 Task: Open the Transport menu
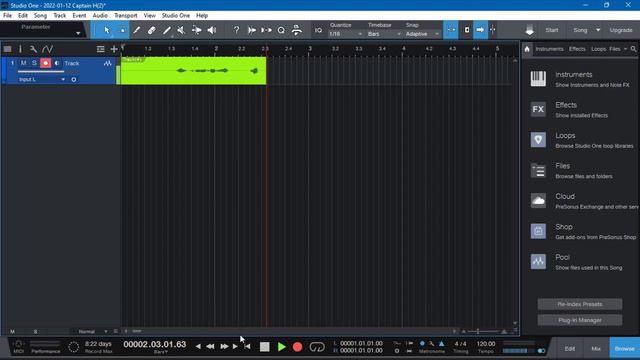click(125, 16)
